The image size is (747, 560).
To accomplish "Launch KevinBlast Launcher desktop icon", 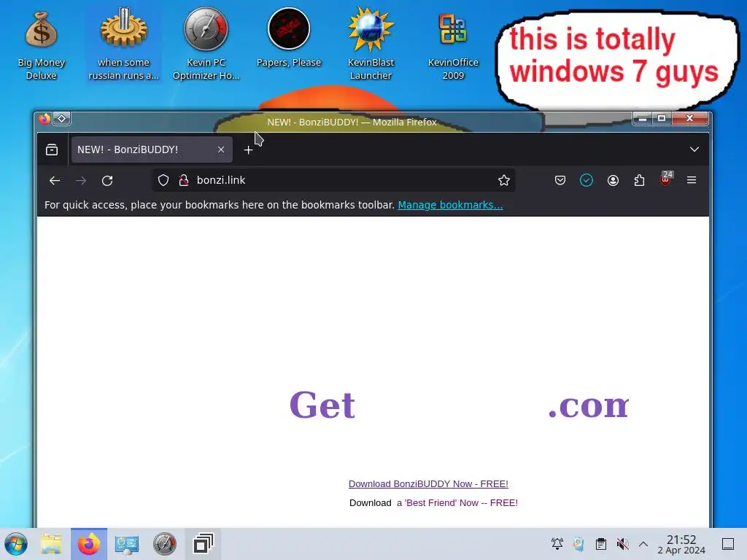I will [x=371, y=44].
